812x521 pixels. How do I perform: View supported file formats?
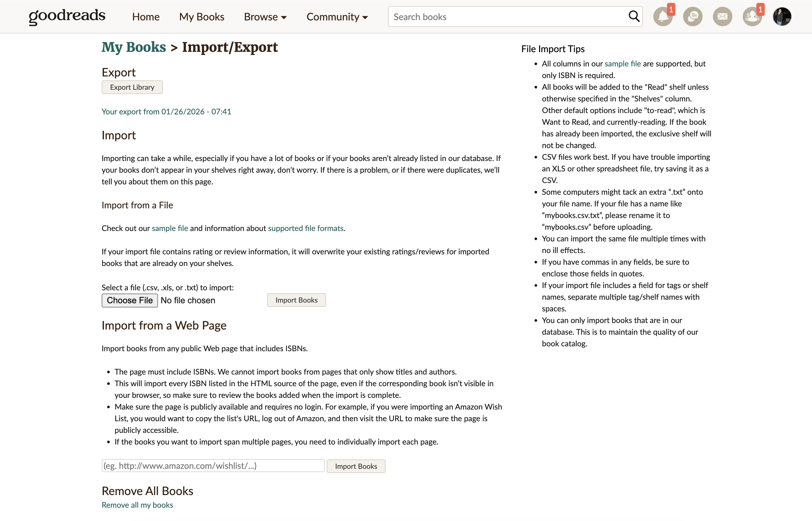pyautogui.click(x=305, y=228)
